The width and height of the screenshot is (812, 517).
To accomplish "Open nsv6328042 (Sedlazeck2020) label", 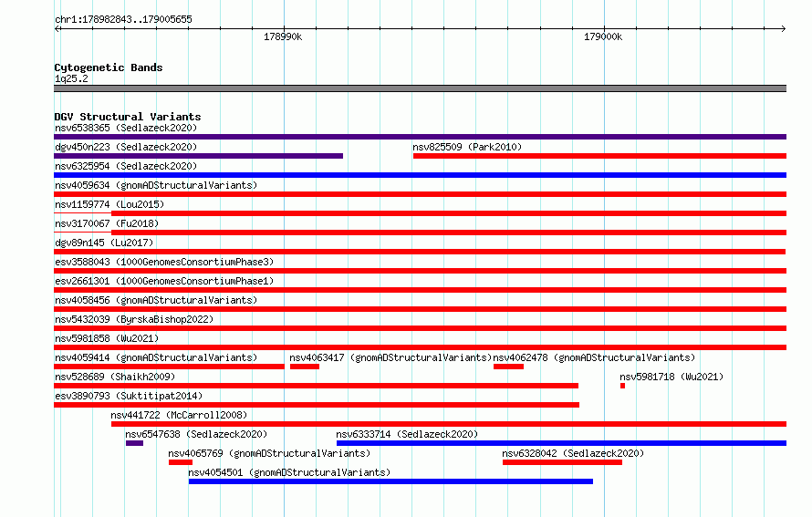I will click(573, 453).
